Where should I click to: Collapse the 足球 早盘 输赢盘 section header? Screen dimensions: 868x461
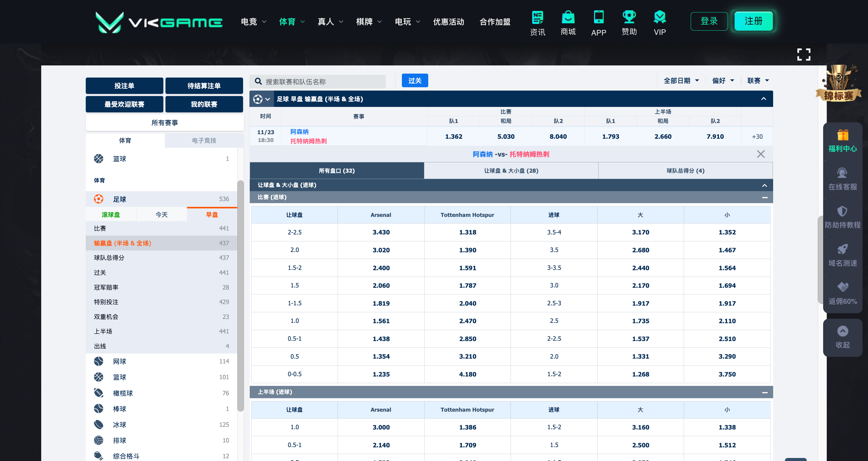click(x=763, y=99)
